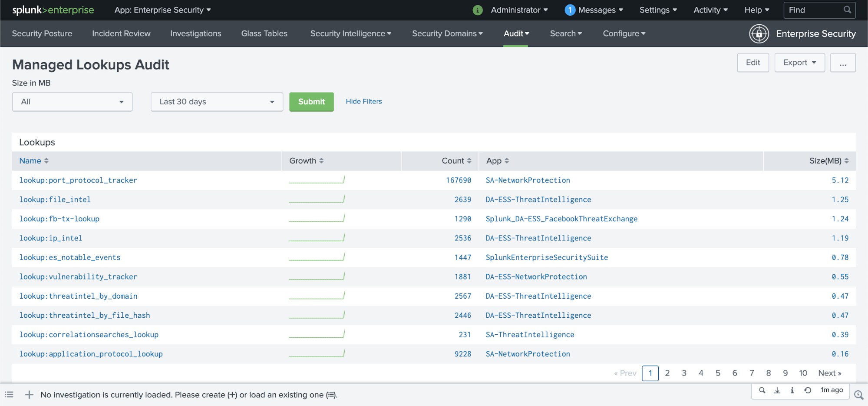Open search icon in bottom toolbar
Image resolution: width=868 pixels, height=406 pixels.
click(x=762, y=390)
